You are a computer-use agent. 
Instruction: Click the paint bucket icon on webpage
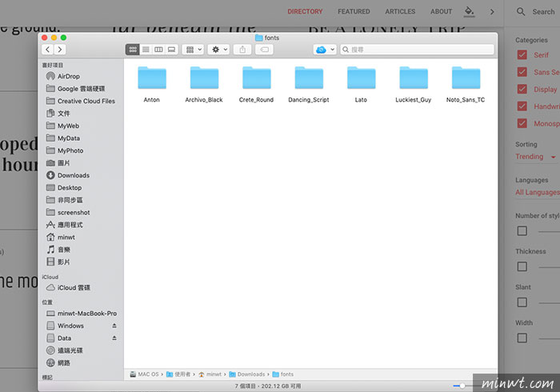coord(469,11)
